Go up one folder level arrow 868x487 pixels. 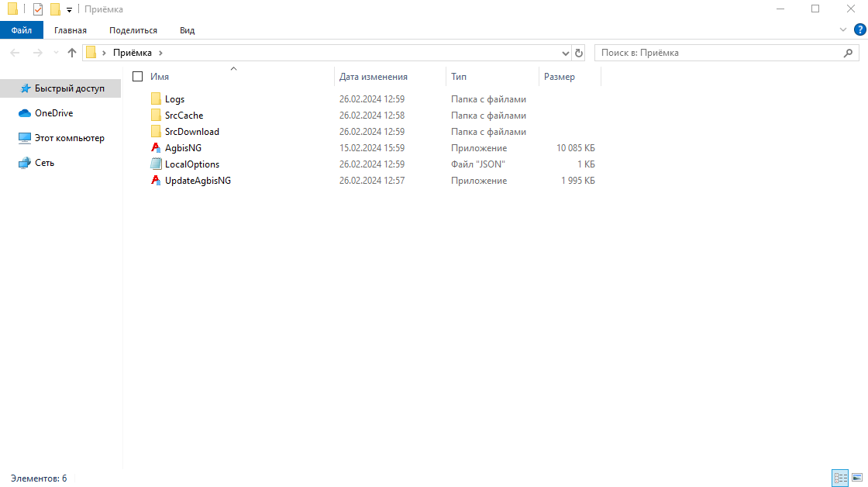tap(72, 53)
